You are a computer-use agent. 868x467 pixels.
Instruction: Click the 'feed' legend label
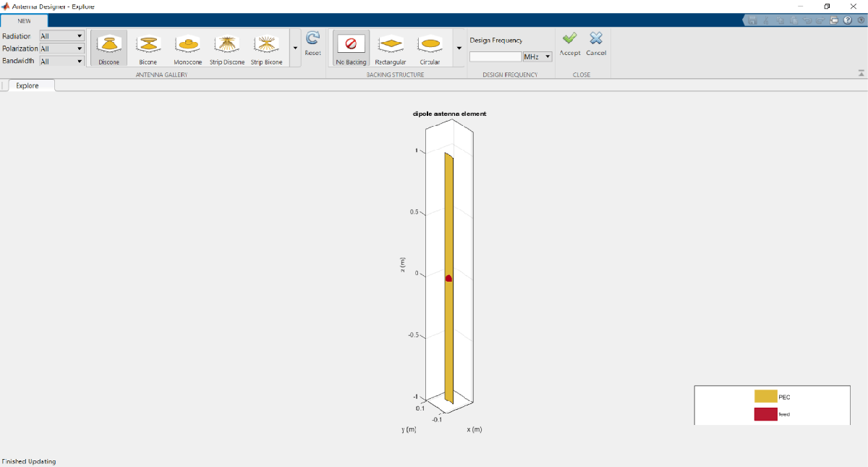tap(784, 414)
